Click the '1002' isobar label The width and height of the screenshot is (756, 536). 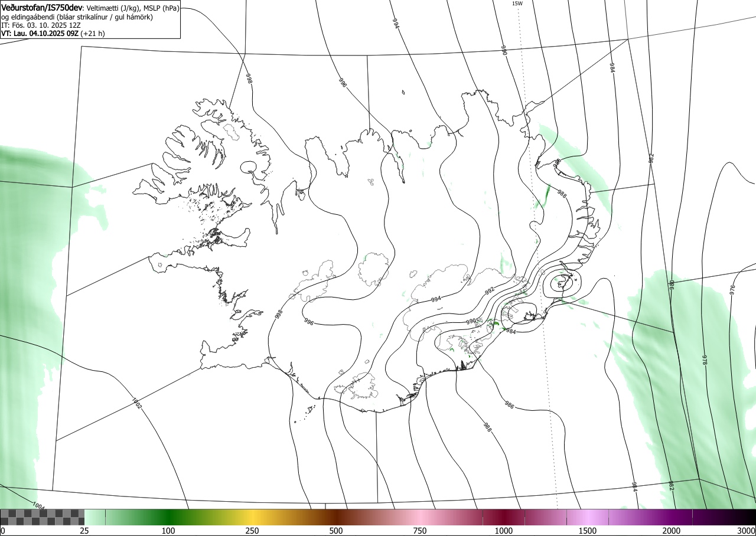(136, 404)
